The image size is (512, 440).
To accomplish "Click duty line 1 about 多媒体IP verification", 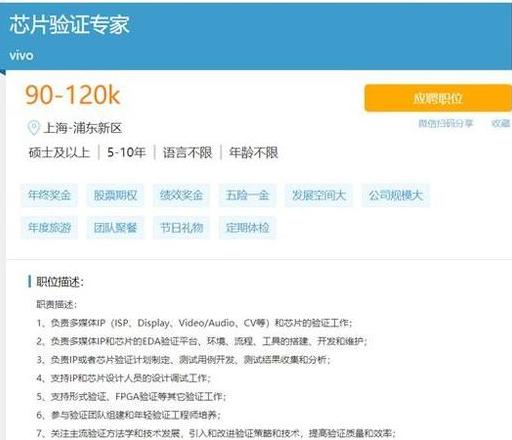I will point(194,323).
